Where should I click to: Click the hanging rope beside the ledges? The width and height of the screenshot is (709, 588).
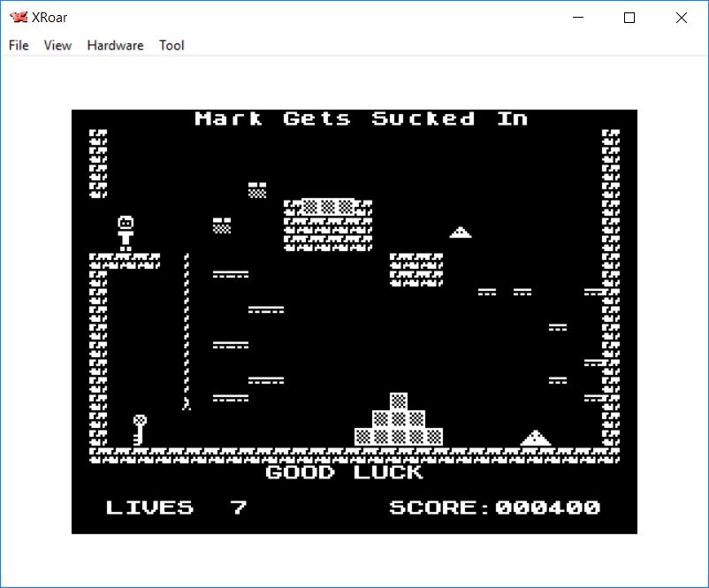point(186,332)
